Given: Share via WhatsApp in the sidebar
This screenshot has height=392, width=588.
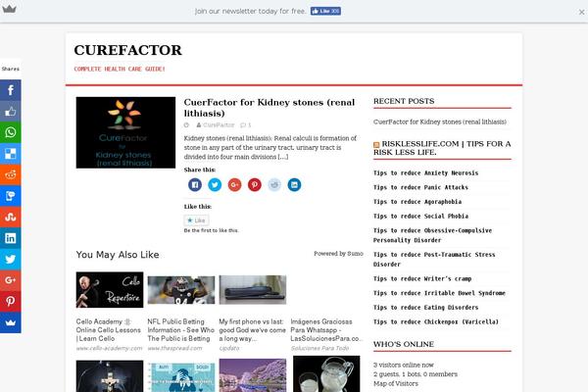Looking at the screenshot, I should click(11, 132).
